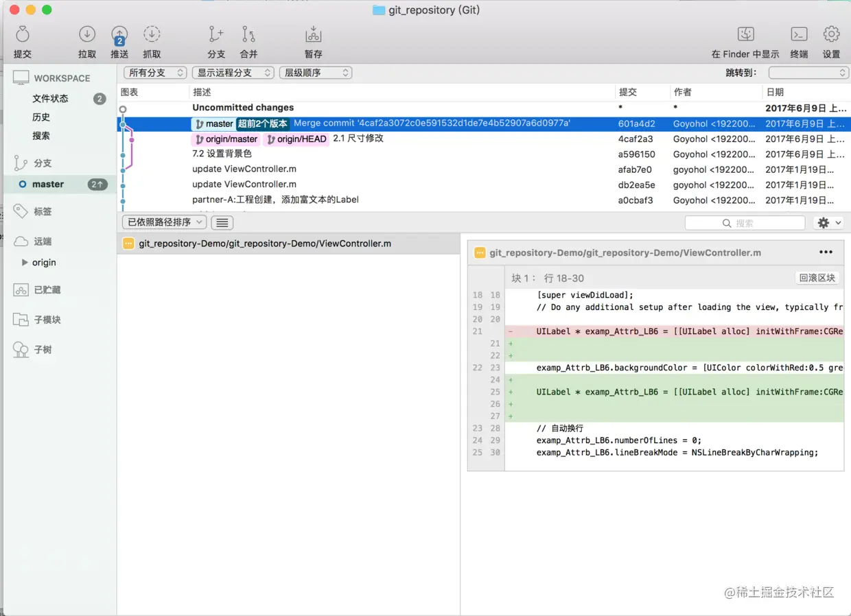
Task: Click the 2↑ badge next to master
Action: pos(97,185)
